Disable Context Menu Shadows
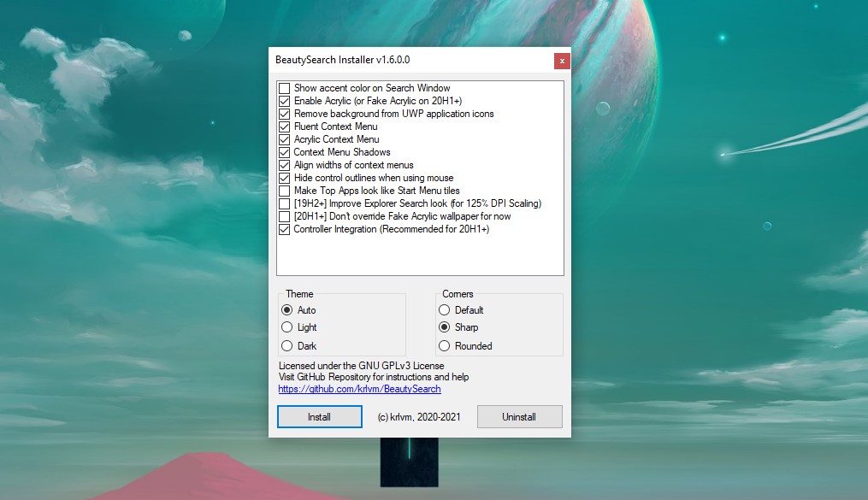868x500 pixels. point(285,152)
